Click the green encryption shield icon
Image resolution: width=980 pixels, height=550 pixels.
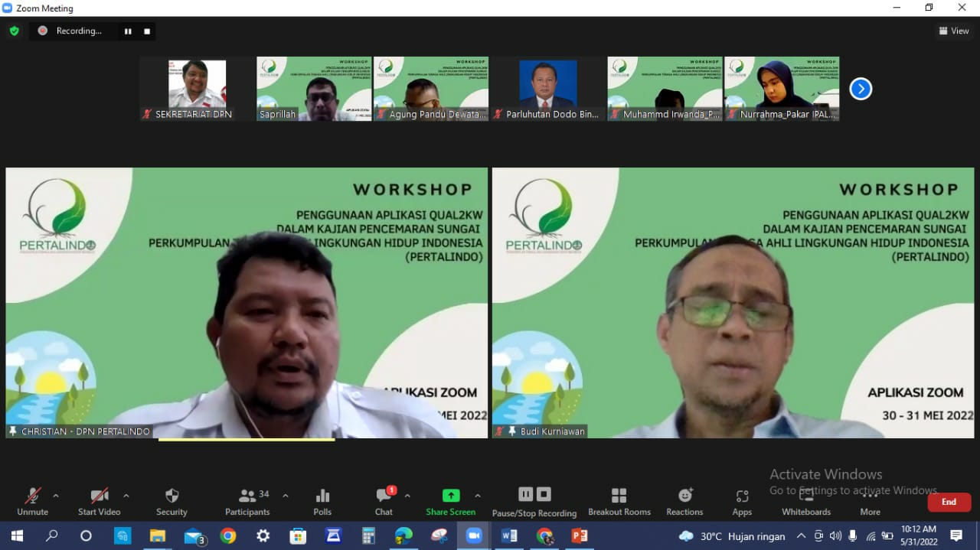pyautogui.click(x=14, y=31)
